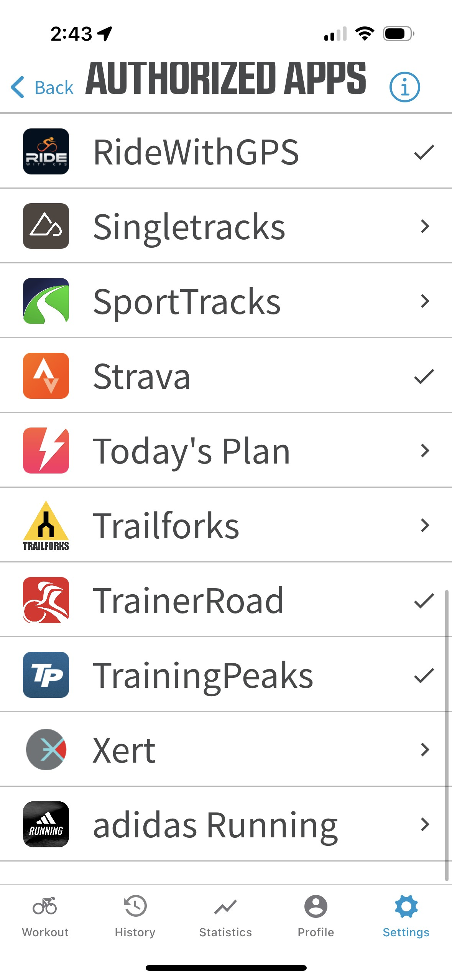Select the TrainingPeaks label
The image size is (452, 980).
(203, 676)
